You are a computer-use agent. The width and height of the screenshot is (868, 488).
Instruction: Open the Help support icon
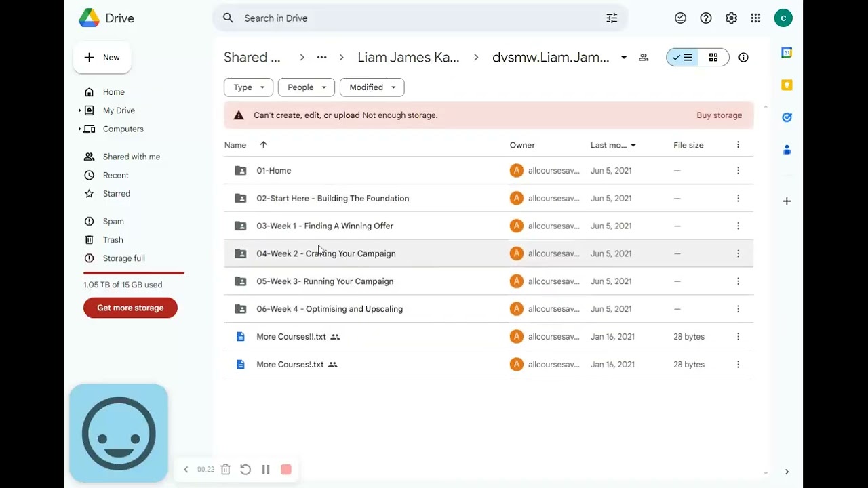point(706,18)
